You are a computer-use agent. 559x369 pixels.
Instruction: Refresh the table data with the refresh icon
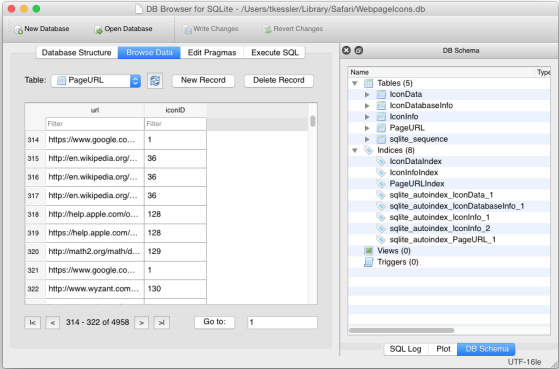click(x=155, y=81)
